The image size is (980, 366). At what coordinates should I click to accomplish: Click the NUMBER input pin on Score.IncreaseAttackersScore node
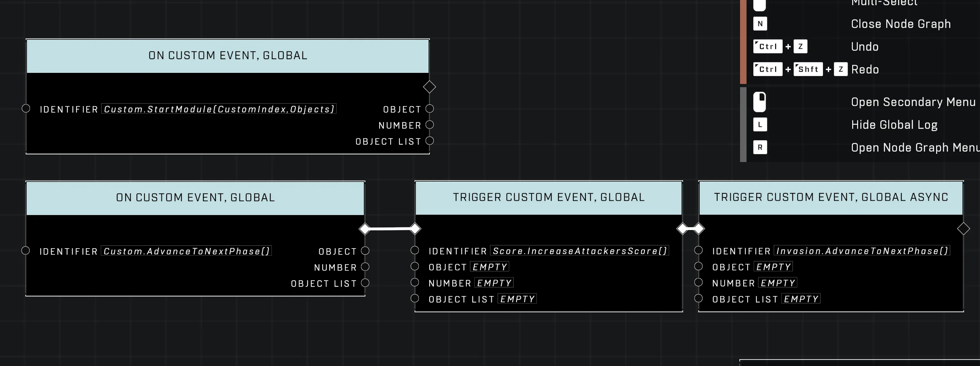click(415, 282)
